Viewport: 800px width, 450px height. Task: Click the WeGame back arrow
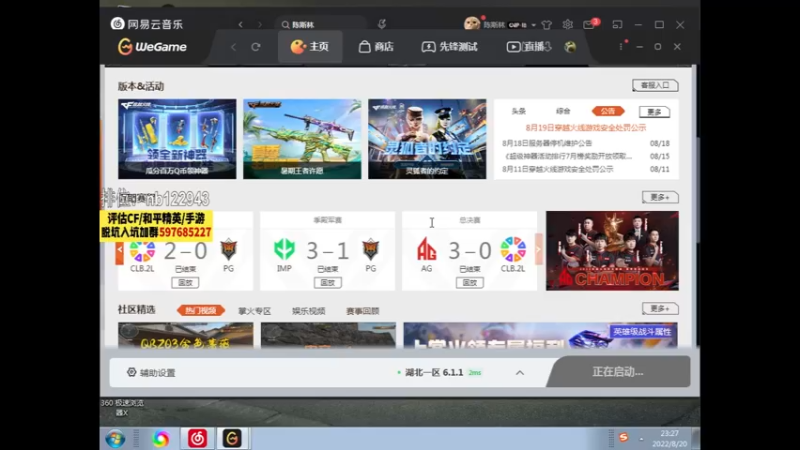(x=234, y=47)
